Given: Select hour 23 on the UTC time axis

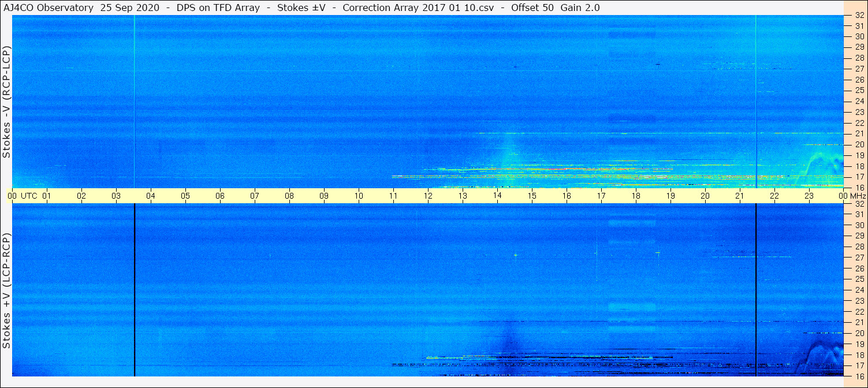Looking at the screenshot, I should [809, 196].
